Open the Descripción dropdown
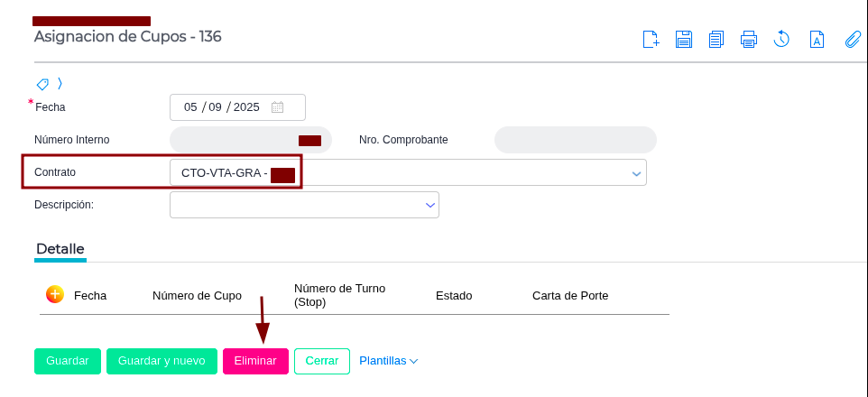The image size is (868, 397). (430, 206)
